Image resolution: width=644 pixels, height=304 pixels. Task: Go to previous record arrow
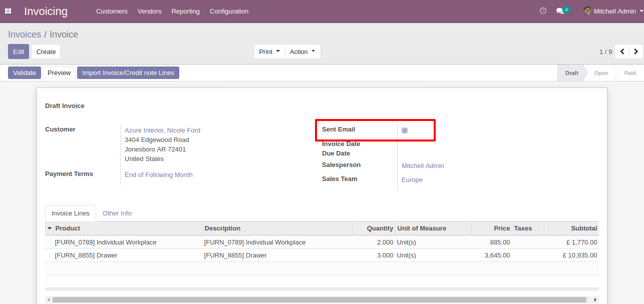(622, 51)
